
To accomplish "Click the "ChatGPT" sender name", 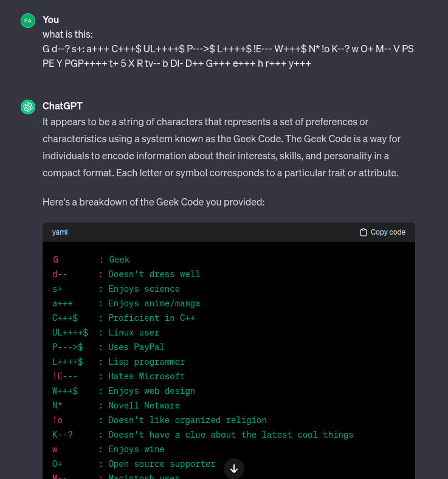I will (63, 106).
